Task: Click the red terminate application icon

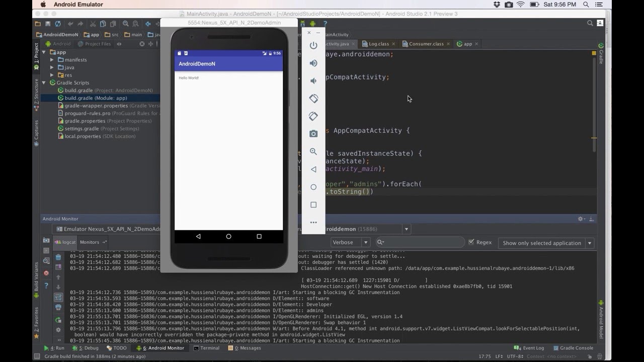Action: [x=46, y=273]
